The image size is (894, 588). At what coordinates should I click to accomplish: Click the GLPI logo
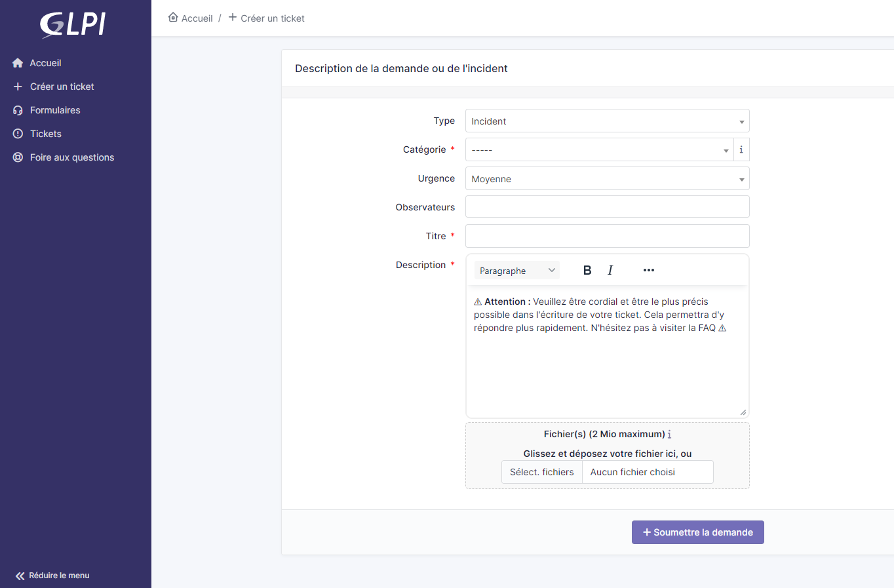tap(73, 25)
